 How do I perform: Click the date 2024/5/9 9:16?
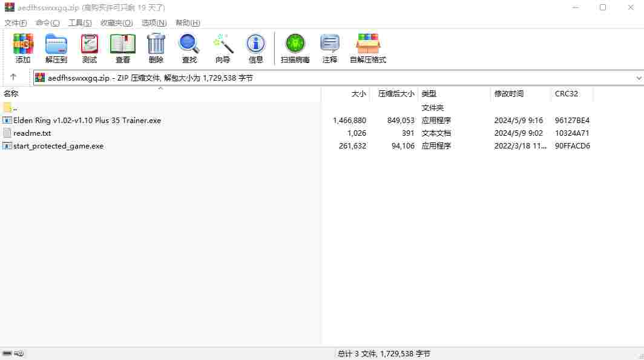pos(518,121)
